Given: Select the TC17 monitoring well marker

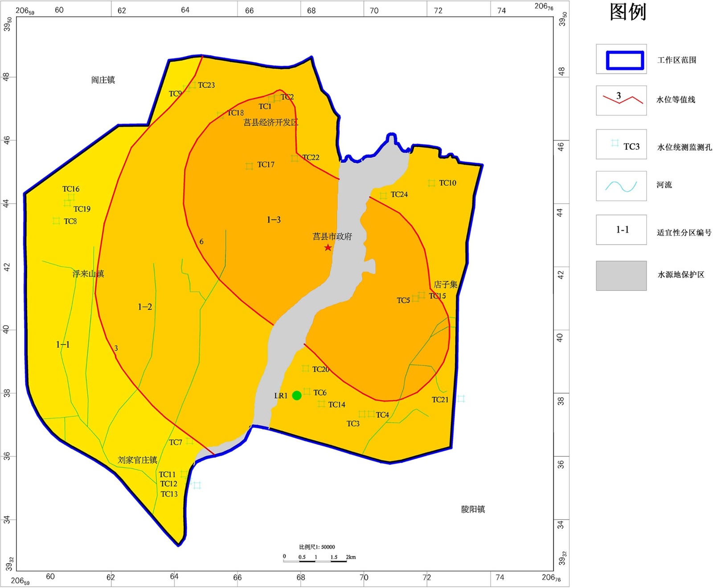Looking at the screenshot, I should point(249,166).
